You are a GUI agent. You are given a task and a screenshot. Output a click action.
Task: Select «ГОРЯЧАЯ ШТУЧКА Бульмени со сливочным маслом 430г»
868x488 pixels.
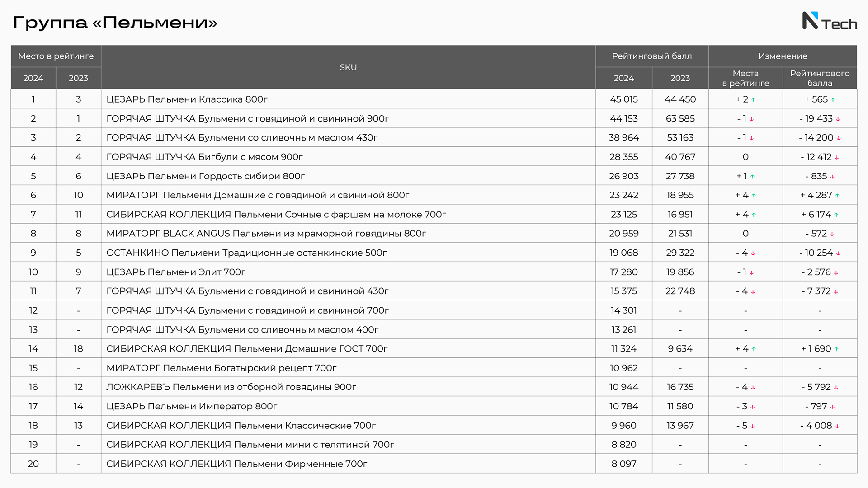click(x=242, y=137)
